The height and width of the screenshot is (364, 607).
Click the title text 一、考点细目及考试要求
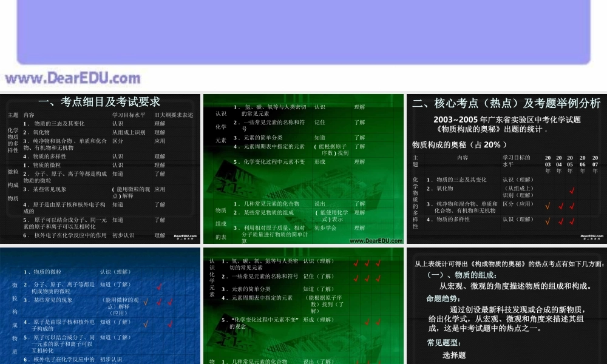tap(99, 102)
